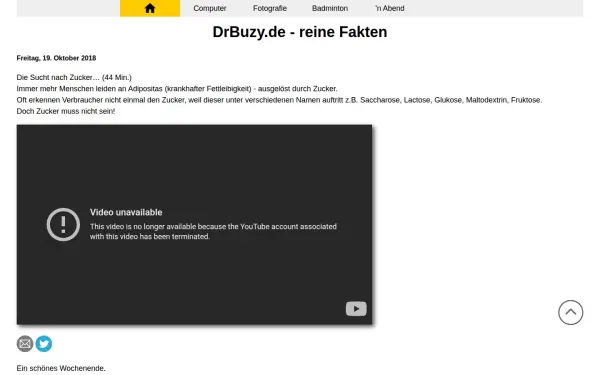Click the text Ein schönes Wochenende.
600x375 pixels.
pos(61,368)
